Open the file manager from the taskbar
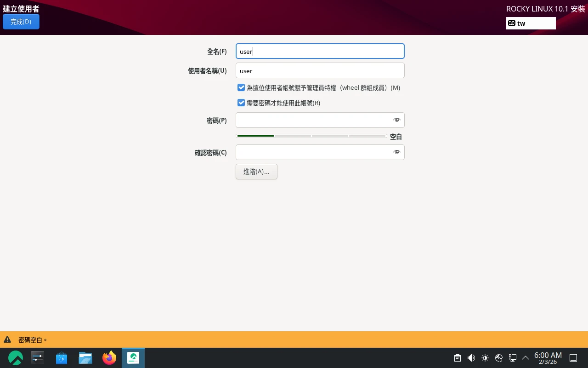Image resolution: width=588 pixels, height=368 pixels. (x=85, y=358)
